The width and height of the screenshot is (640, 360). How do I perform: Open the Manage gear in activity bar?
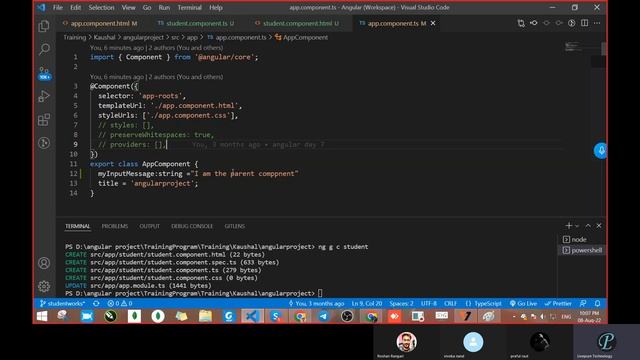click(44, 286)
